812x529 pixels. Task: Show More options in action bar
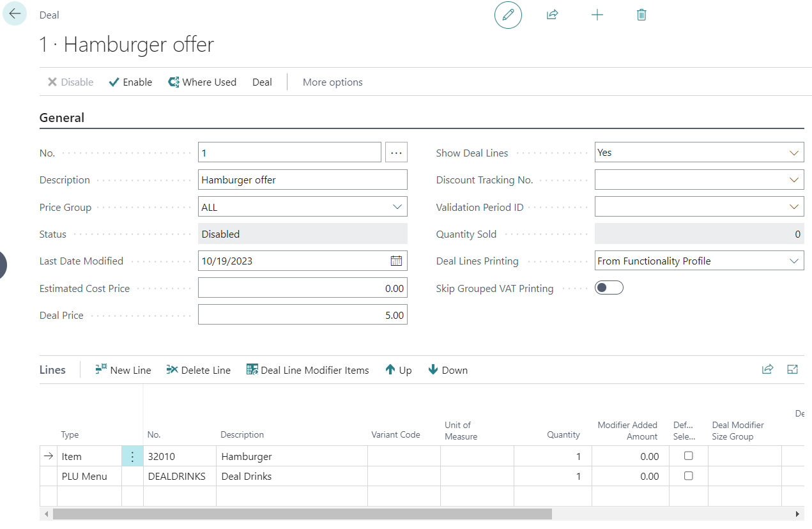[x=332, y=82]
